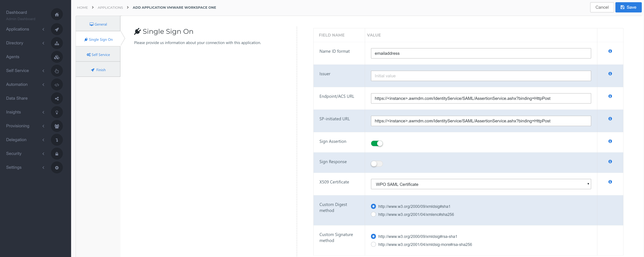This screenshot has height=257, width=644.
Task: Save the application configuration
Action: tap(628, 7)
